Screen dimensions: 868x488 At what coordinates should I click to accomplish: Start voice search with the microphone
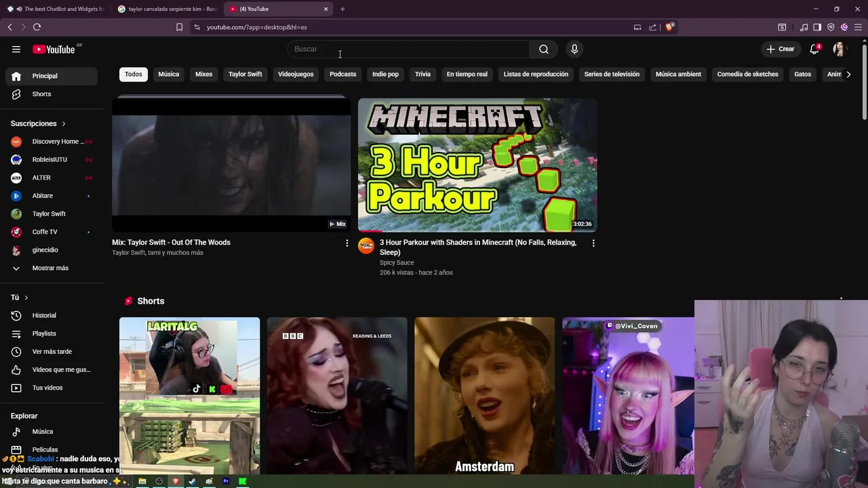pos(574,49)
